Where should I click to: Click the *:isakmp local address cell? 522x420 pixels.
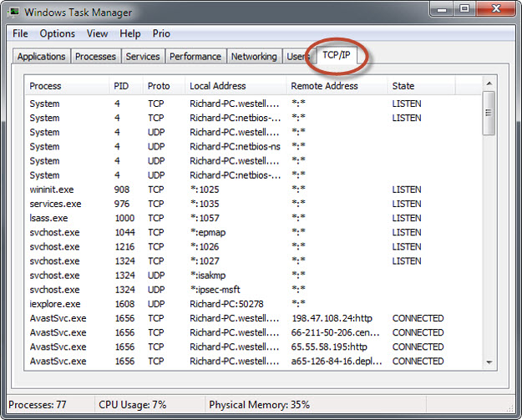[208, 276]
